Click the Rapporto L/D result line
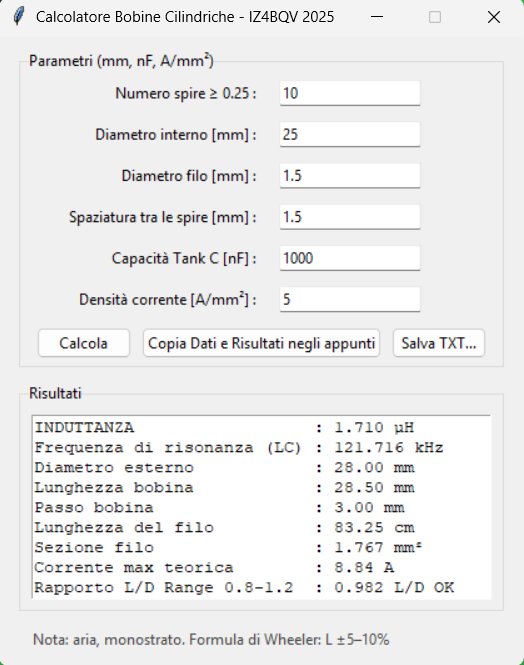 [244, 587]
